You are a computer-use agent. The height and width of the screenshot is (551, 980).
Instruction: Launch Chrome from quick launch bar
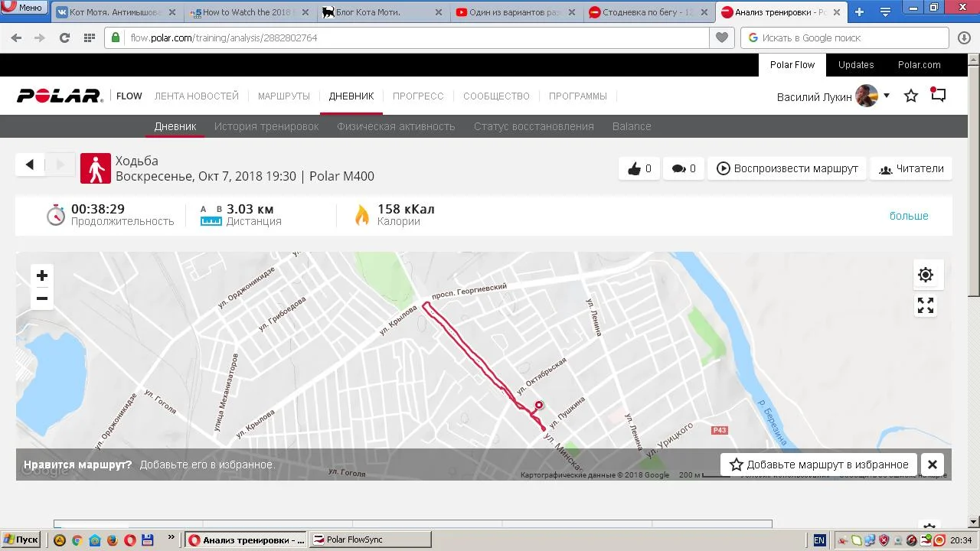(77, 540)
